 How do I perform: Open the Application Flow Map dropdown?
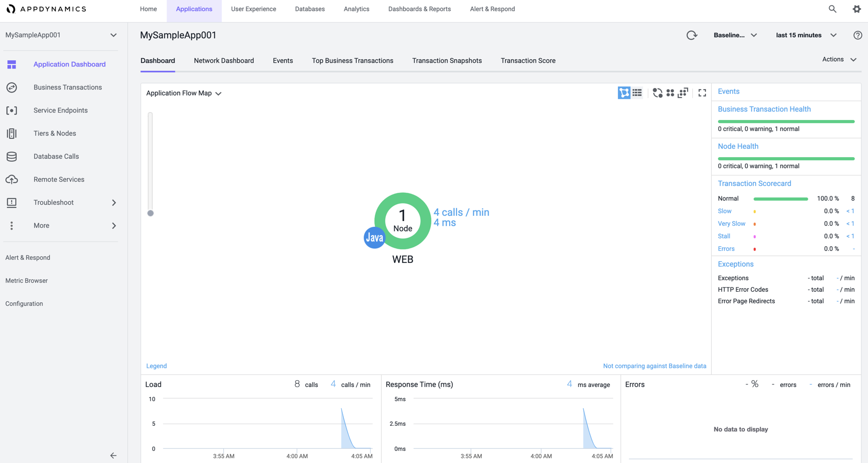click(x=183, y=93)
